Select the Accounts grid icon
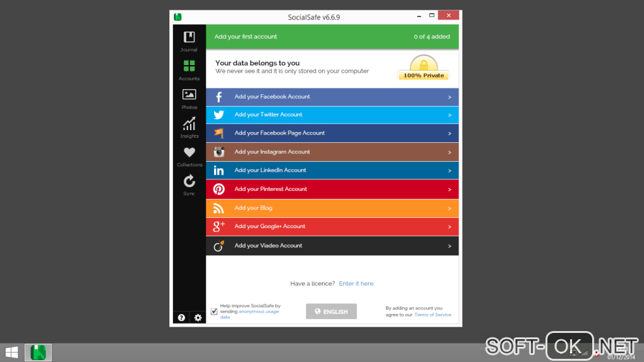Image resolution: width=644 pixels, height=362 pixels. pyautogui.click(x=189, y=66)
